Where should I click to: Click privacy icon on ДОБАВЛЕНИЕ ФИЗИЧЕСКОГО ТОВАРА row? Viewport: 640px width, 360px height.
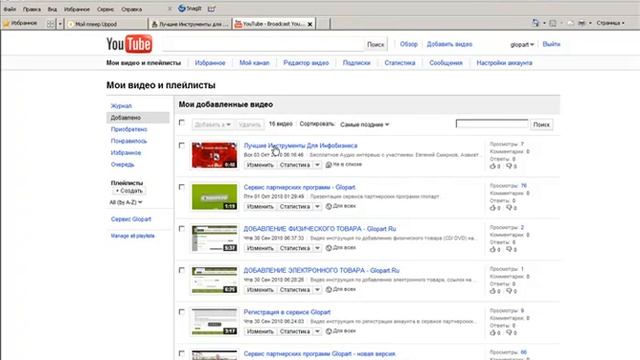pyautogui.click(x=329, y=248)
